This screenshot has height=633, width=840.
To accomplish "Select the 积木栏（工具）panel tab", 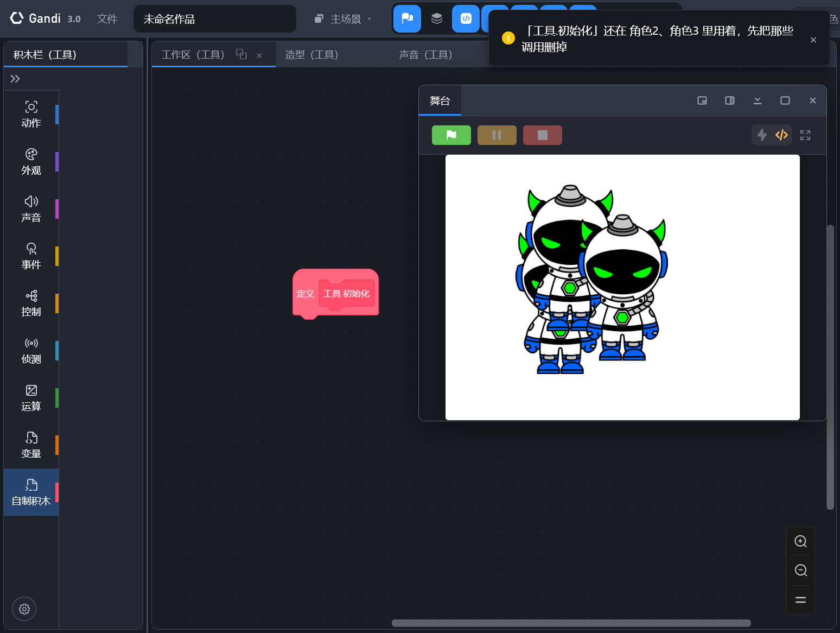I will pos(66,54).
